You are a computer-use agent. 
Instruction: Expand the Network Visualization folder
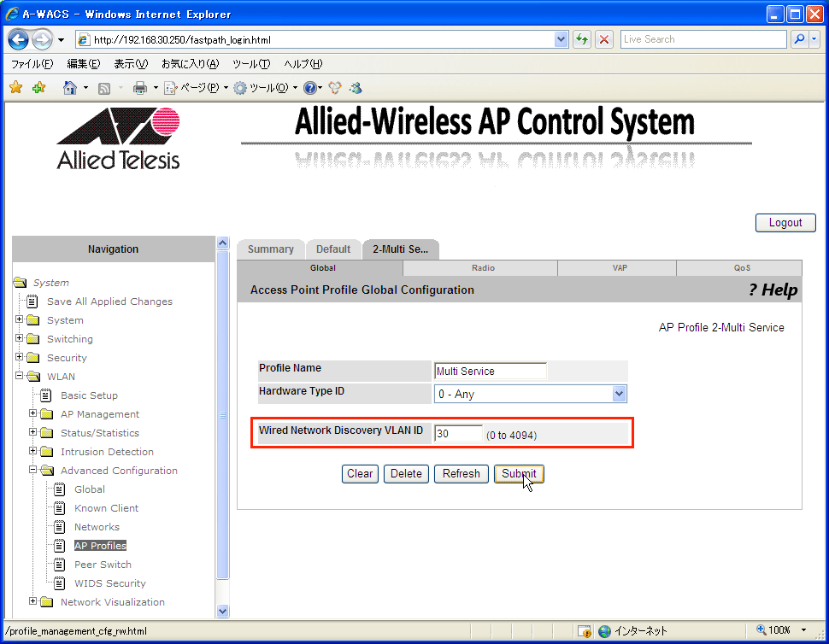point(32,601)
